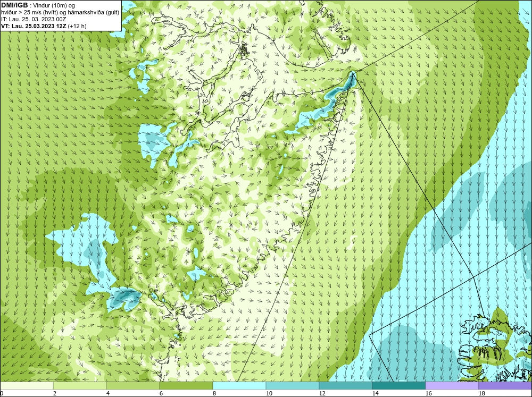The height and width of the screenshot is (397, 532).
Task: Click the "12" scale label
Action: (x=322, y=393)
